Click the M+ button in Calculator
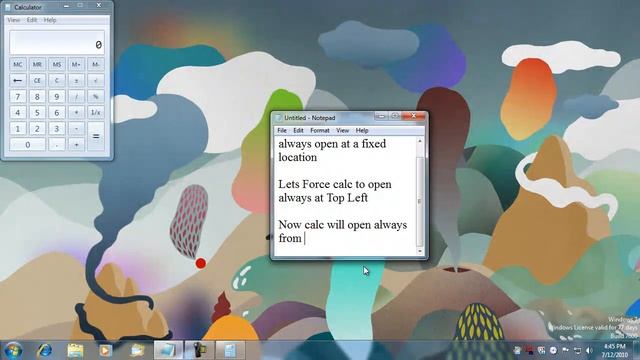Image resolution: width=640 pixels, height=360 pixels. (76, 64)
